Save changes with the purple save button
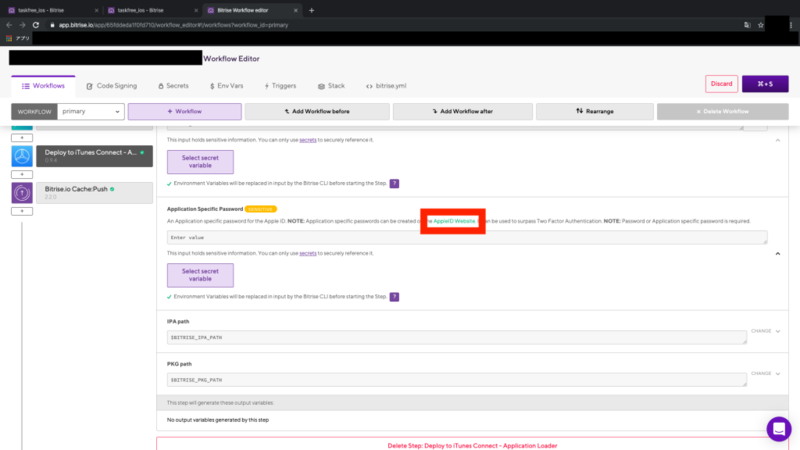This screenshot has width=800, height=450. (x=765, y=84)
